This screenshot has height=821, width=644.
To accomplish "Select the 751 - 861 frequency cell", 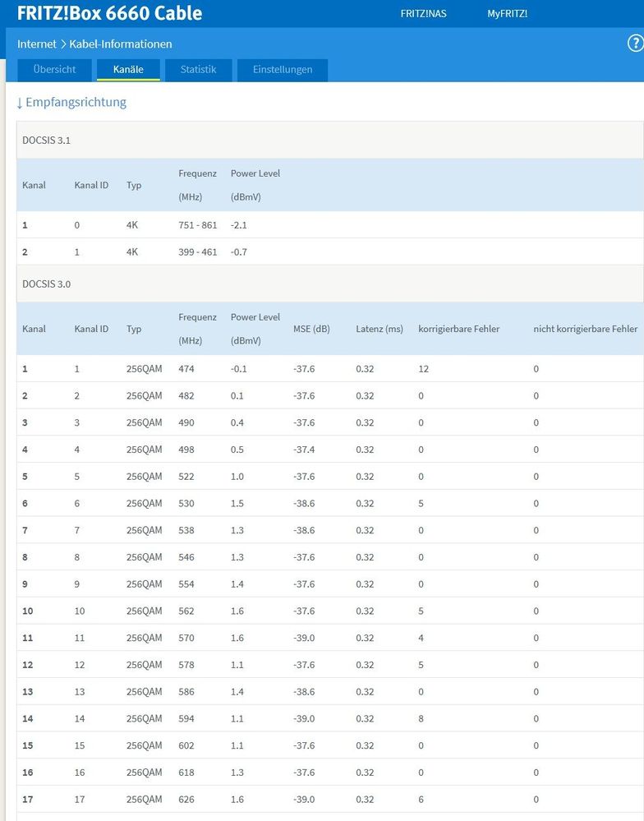I will click(197, 225).
